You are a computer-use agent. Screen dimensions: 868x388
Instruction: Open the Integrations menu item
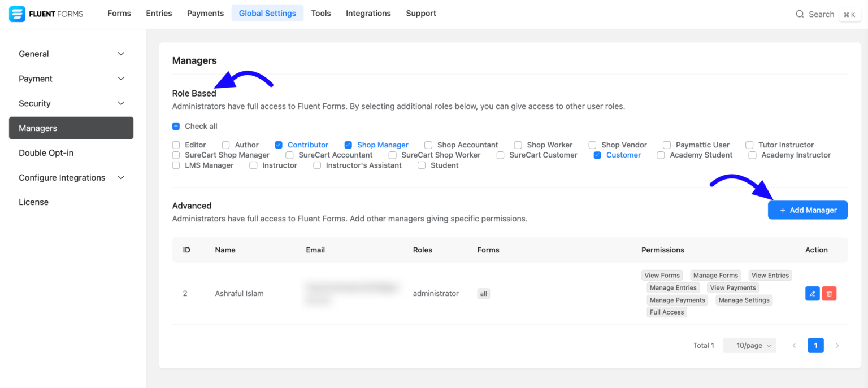click(x=368, y=13)
